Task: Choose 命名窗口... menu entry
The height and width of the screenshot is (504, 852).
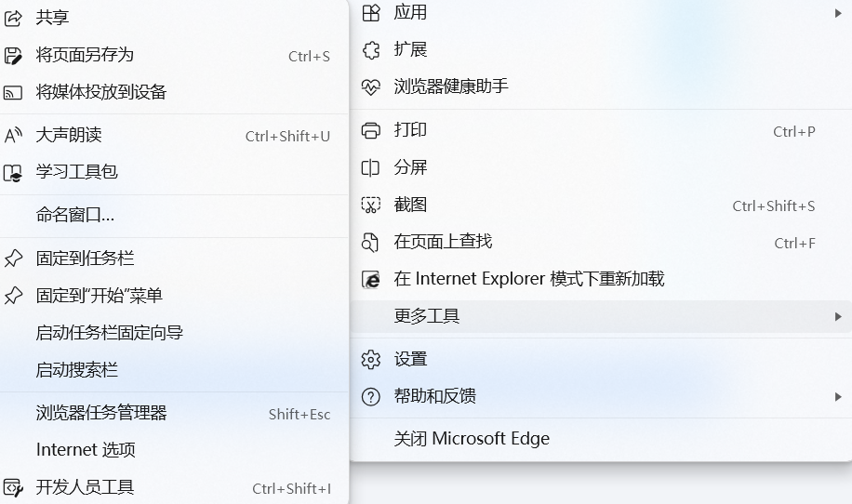Action: point(174,215)
